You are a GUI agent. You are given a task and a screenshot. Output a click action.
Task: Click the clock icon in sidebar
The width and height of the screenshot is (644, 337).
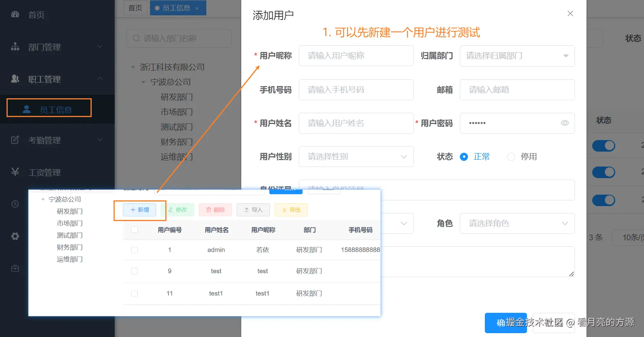pyautogui.click(x=15, y=204)
